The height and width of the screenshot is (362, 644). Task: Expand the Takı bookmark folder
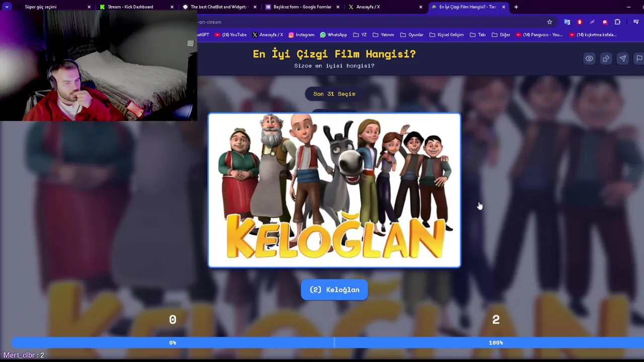477,35
